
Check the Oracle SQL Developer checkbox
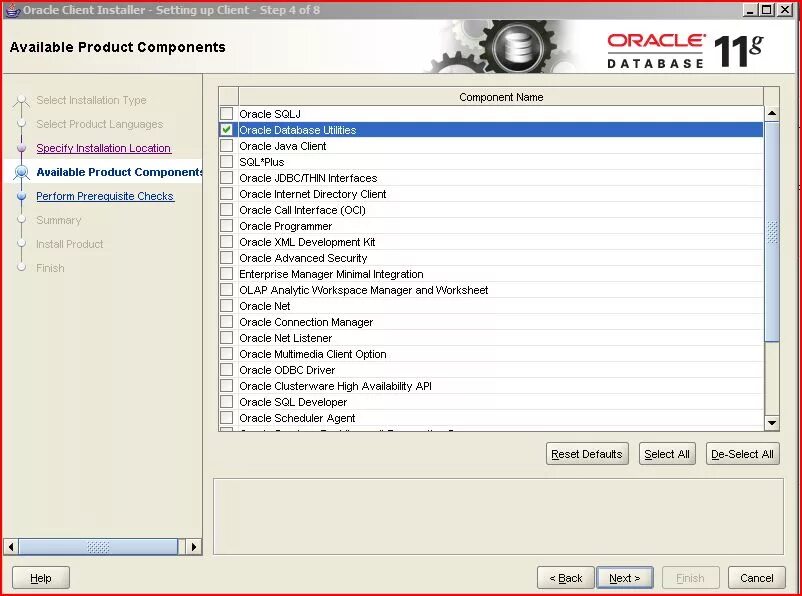227,402
